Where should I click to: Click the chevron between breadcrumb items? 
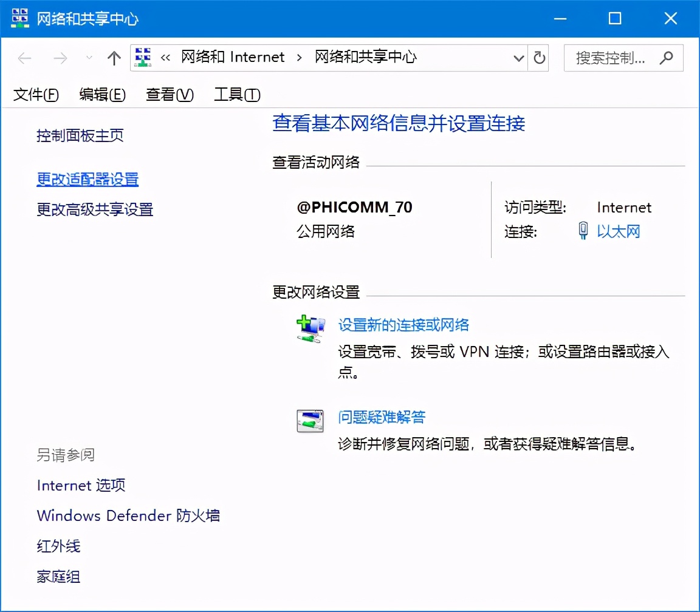pyautogui.click(x=299, y=56)
